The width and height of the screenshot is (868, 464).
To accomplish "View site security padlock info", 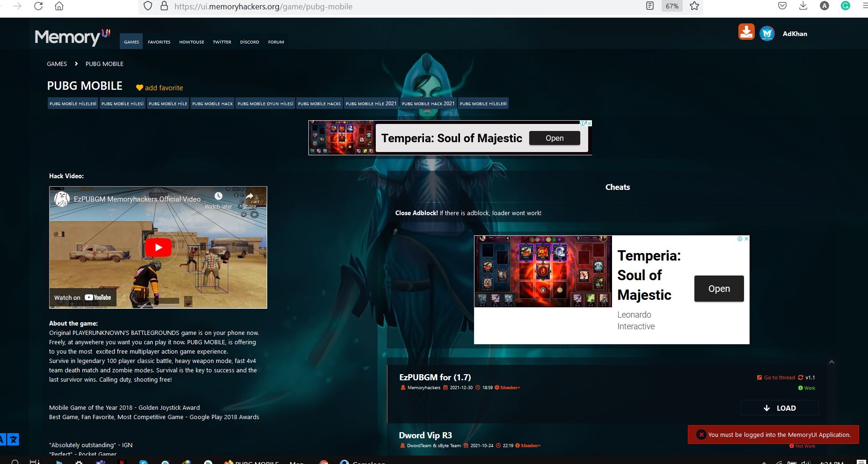I will [164, 6].
